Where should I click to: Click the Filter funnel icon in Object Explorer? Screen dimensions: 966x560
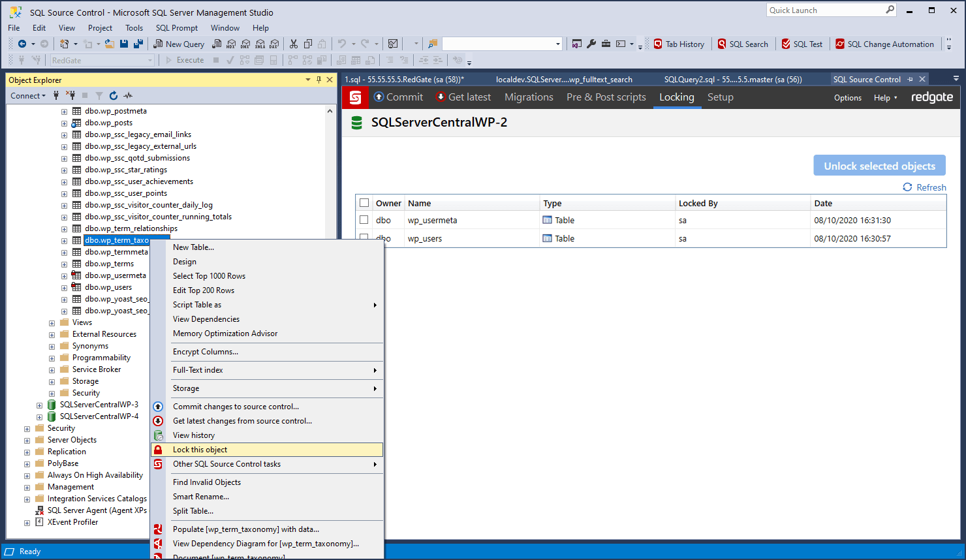pyautogui.click(x=99, y=95)
